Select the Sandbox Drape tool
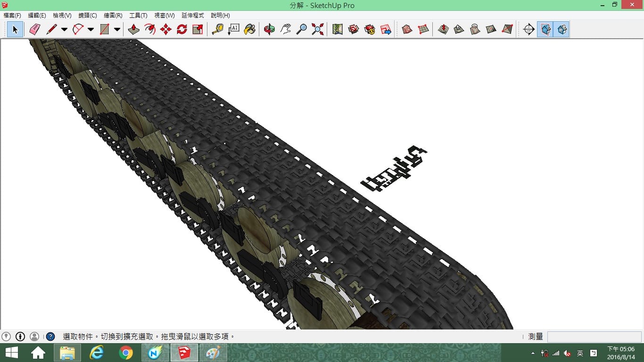 [x=475, y=29]
